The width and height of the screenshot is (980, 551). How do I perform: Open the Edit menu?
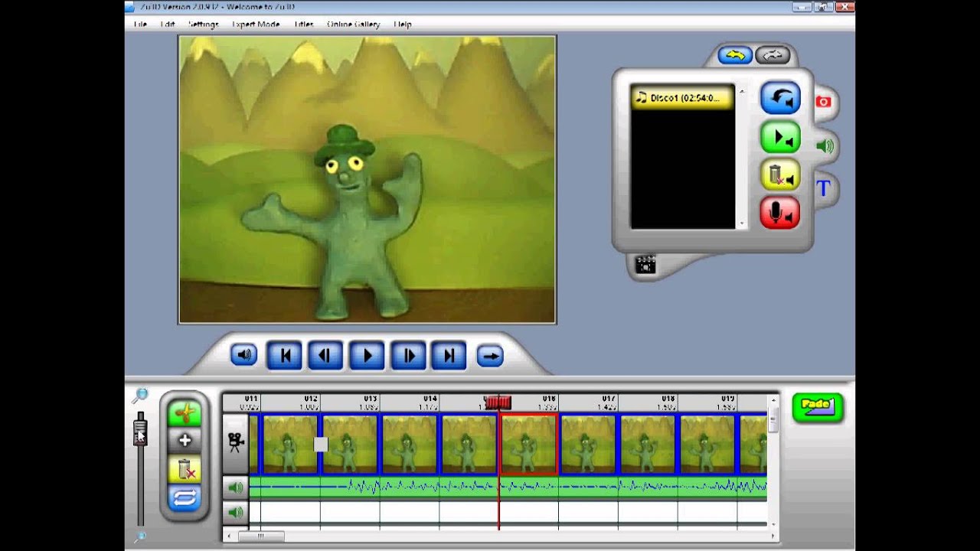pyautogui.click(x=168, y=24)
